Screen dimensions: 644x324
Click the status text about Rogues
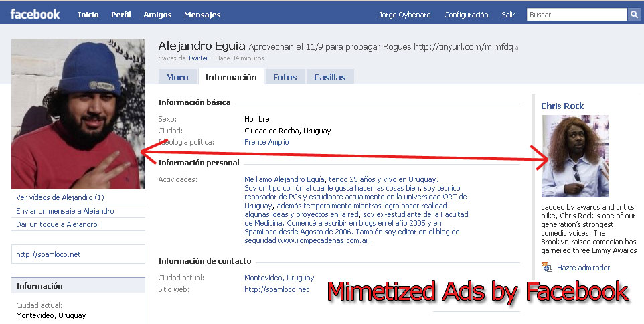pyautogui.click(x=381, y=46)
